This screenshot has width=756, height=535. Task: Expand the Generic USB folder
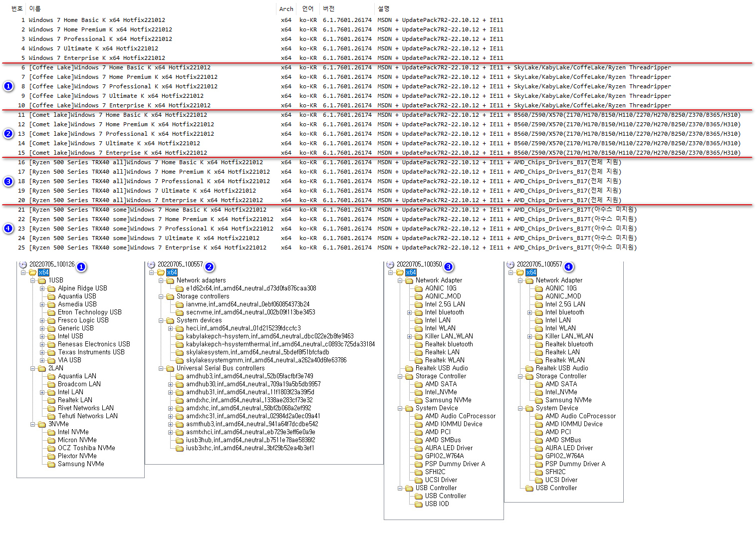pyautogui.click(x=42, y=328)
